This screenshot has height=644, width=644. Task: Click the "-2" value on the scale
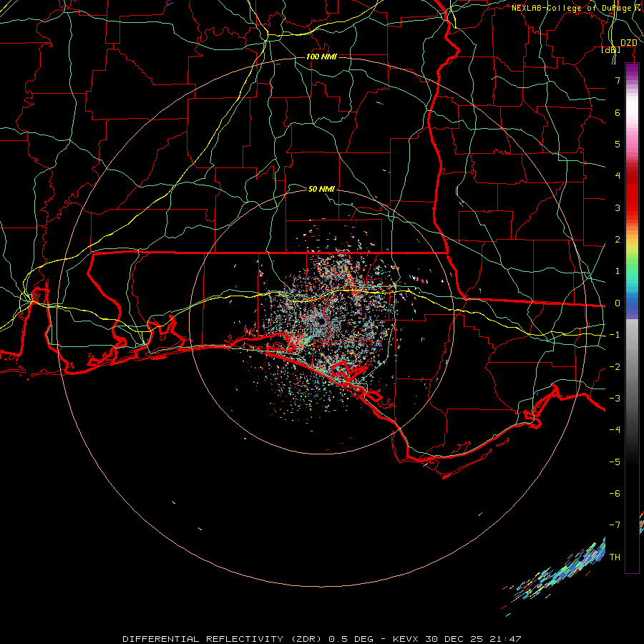pyautogui.click(x=615, y=366)
